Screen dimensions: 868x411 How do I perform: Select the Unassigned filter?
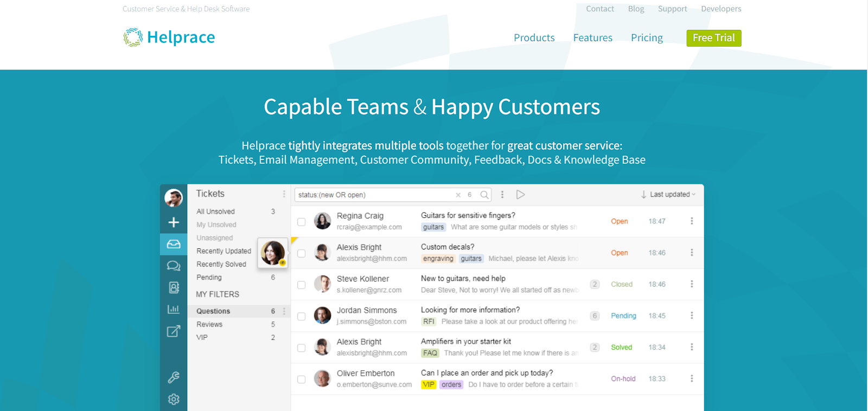pos(222,237)
